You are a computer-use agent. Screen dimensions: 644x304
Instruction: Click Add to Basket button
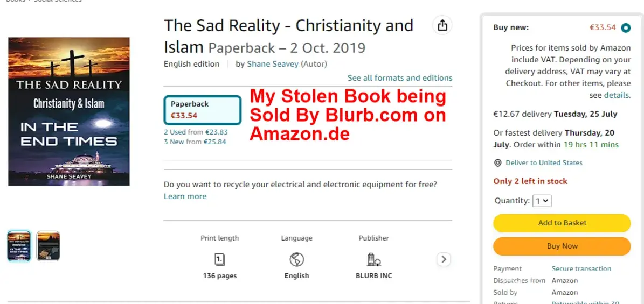pos(562,223)
